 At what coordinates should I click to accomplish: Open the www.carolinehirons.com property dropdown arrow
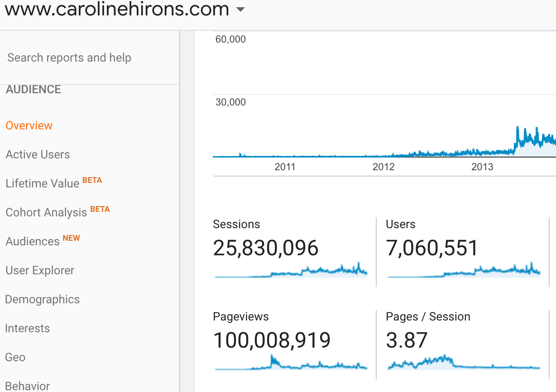(x=240, y=10)
